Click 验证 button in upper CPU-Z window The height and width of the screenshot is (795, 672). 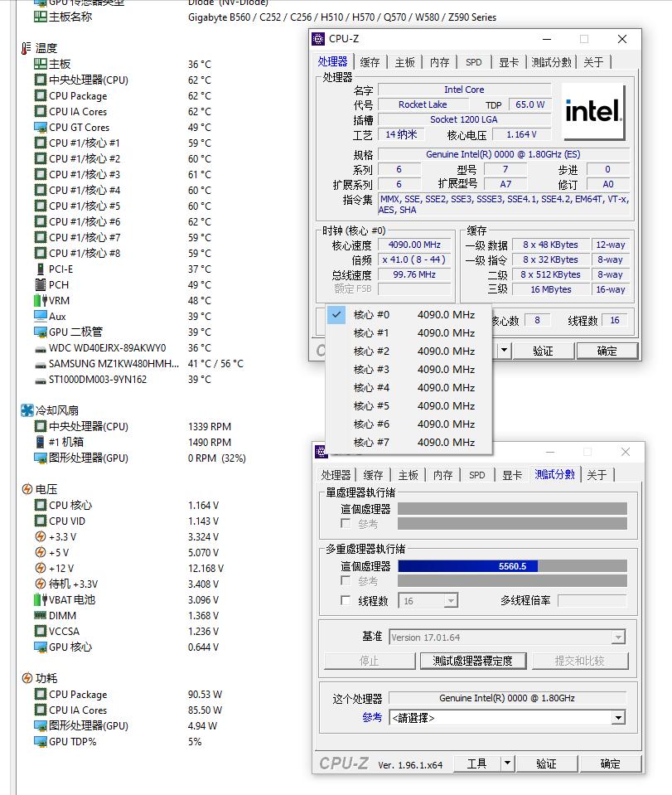(x=543, y=351)
